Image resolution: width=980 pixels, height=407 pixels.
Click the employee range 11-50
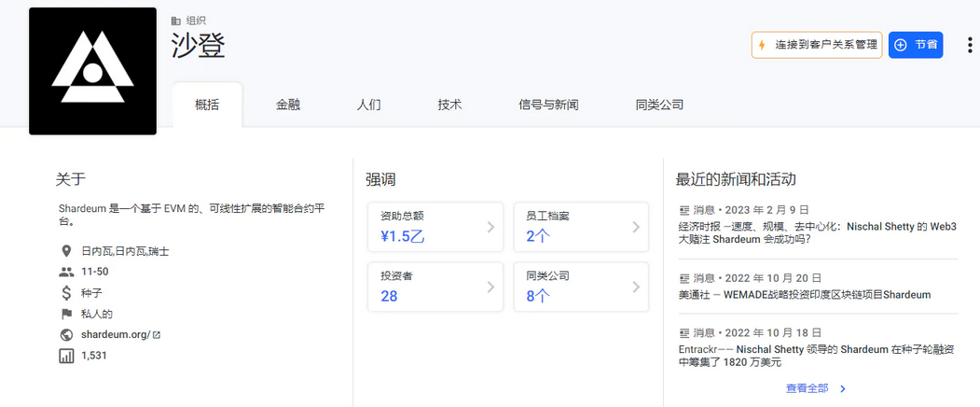pos(94,272)
